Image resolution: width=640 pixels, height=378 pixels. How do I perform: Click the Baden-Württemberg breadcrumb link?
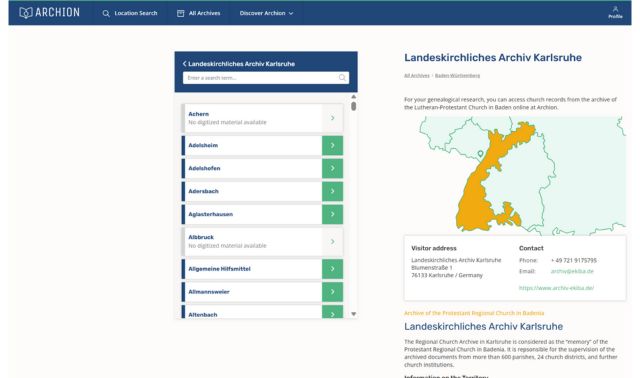pos(457,76)
